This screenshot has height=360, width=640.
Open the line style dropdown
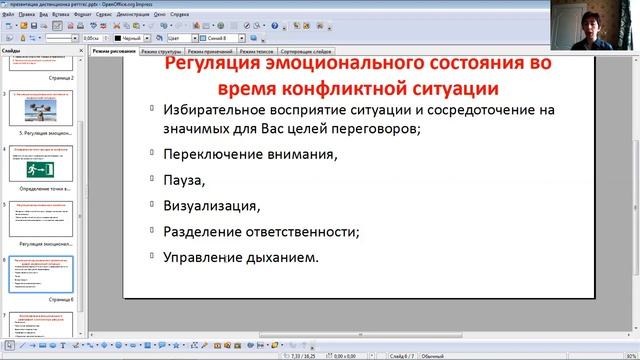[x=75, y=38]
